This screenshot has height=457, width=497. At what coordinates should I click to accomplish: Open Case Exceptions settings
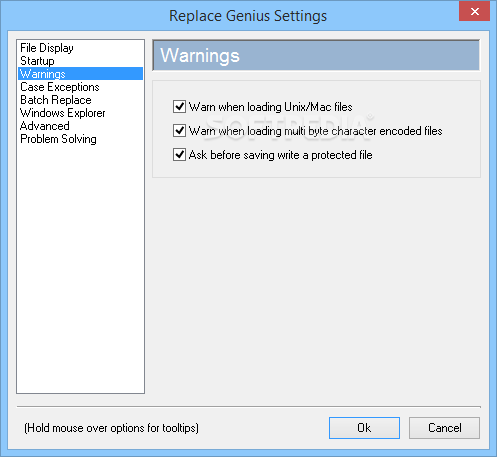[60, 87]
